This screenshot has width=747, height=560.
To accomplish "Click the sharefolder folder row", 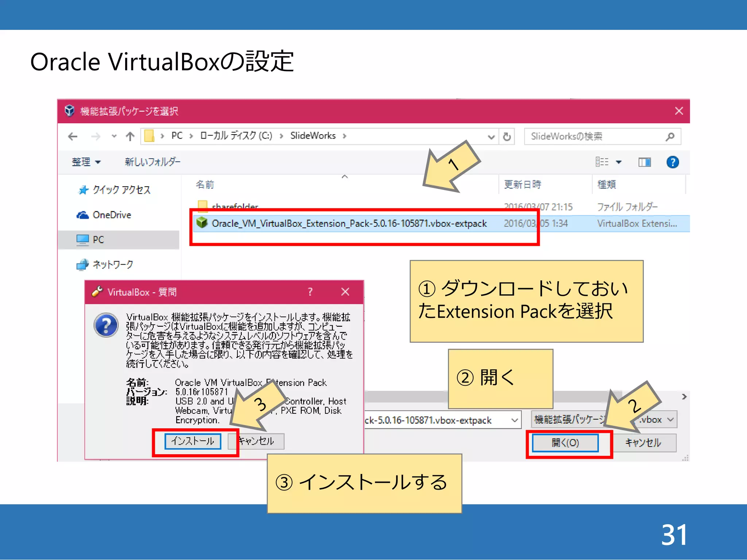I will [441, 206].
